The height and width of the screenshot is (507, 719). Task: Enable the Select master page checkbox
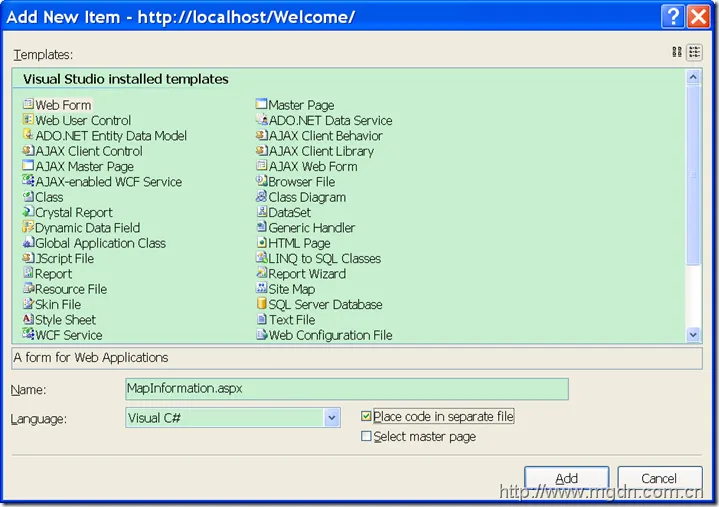click(x=366, y=436)
